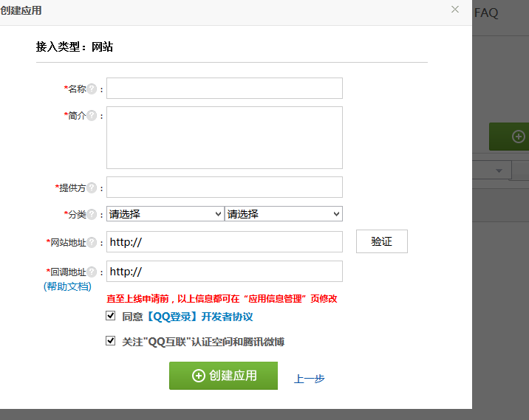Focus the 简介 text area
The width and height of the screenshot is (529, 420).
[225, 137]
